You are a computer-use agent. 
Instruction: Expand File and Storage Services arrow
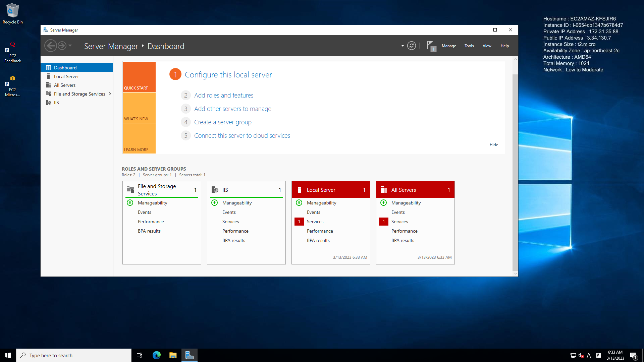[110, 94]
